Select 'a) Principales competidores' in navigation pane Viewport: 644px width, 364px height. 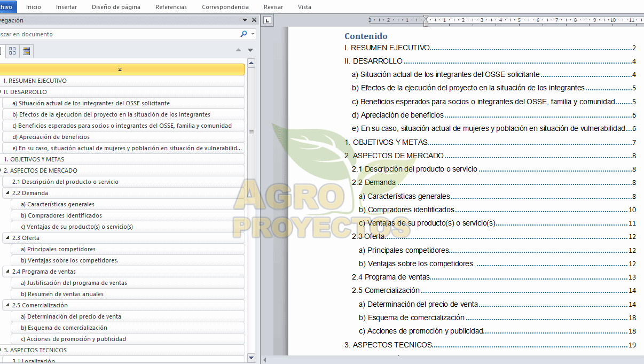[128, 249]
